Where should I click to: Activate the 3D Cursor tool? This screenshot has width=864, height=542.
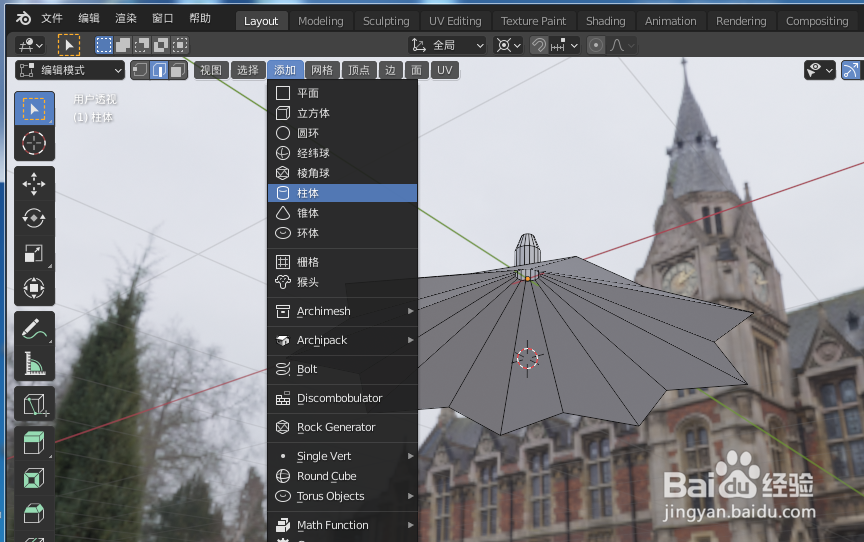[x=34, y=143]
